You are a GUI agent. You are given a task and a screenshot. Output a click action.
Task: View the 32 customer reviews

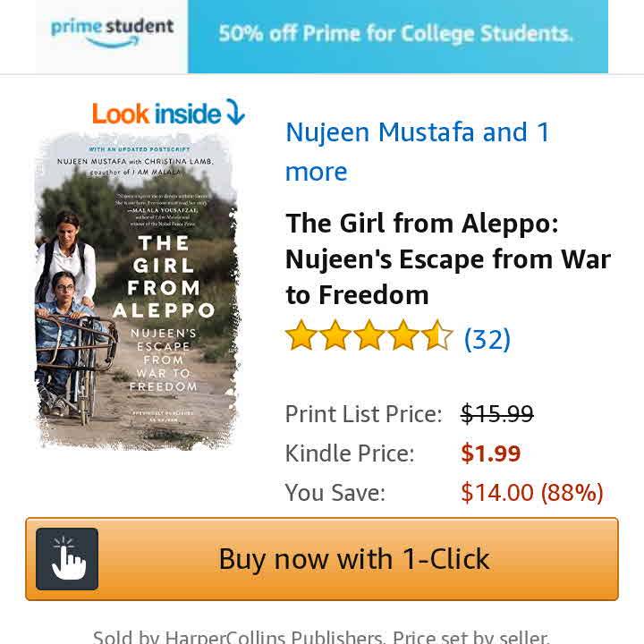487,339
